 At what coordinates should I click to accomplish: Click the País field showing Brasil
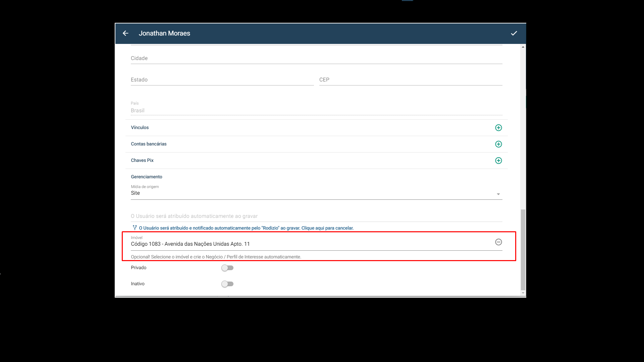(x=316, y=108)
